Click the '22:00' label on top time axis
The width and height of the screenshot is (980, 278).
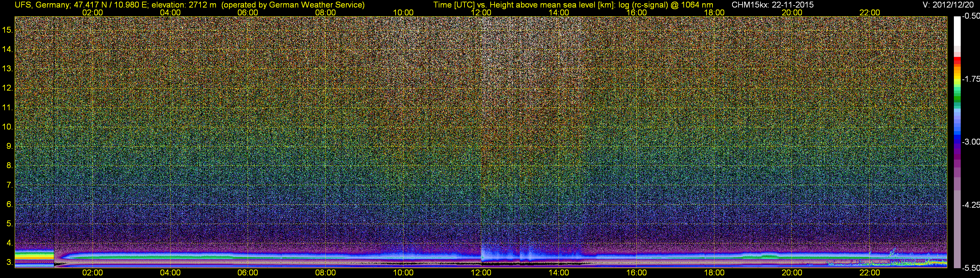coord(870,12)
